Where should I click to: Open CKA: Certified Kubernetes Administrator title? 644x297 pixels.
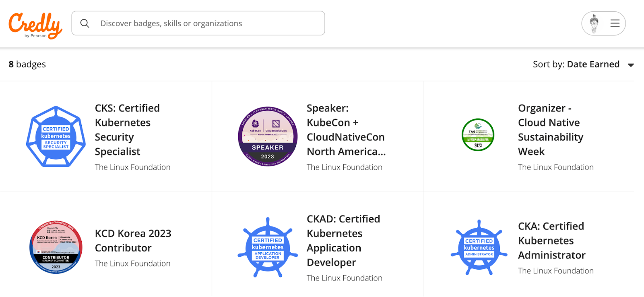(x=552, y=241)
